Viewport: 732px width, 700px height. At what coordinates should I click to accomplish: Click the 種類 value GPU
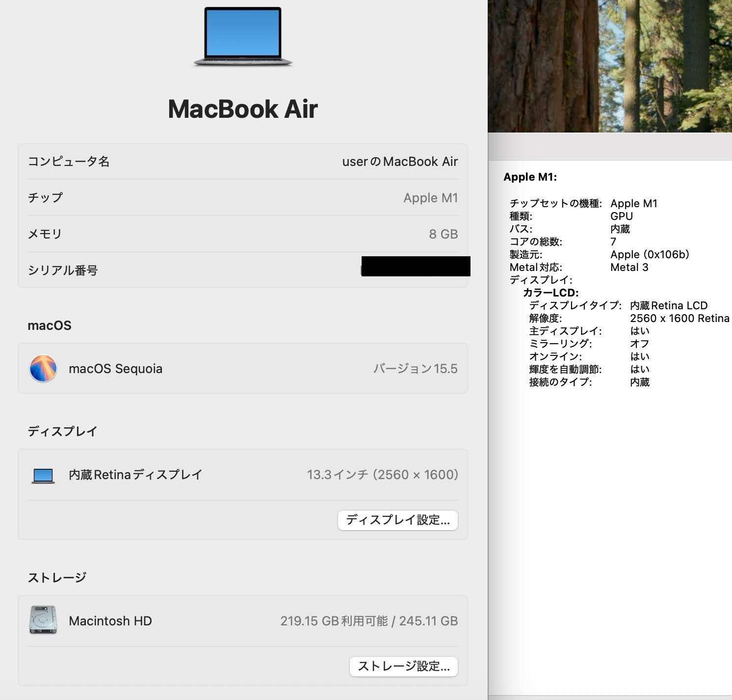622,216
